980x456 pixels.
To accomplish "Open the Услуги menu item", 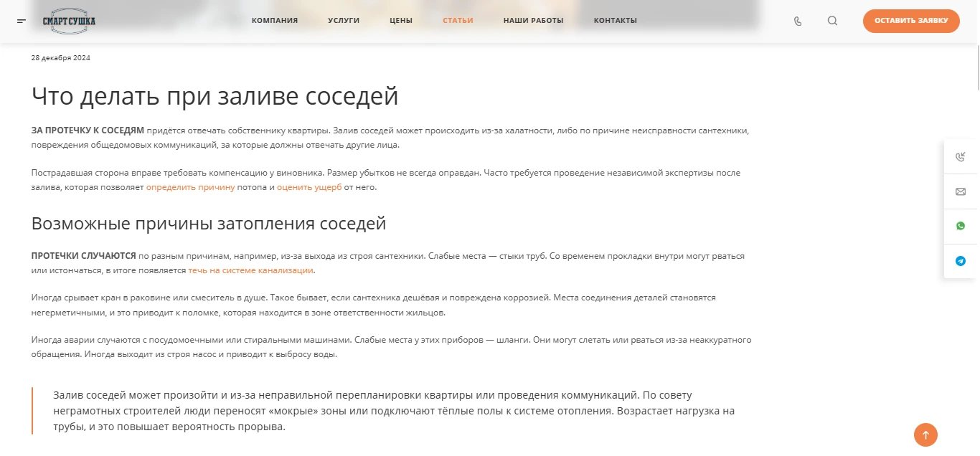I will [344, 21].
